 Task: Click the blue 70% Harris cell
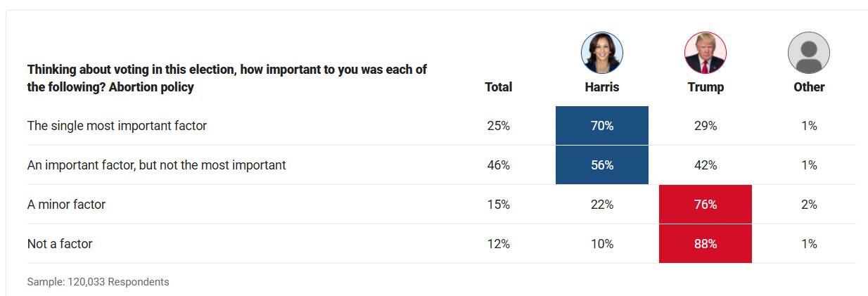pos(602,126)
